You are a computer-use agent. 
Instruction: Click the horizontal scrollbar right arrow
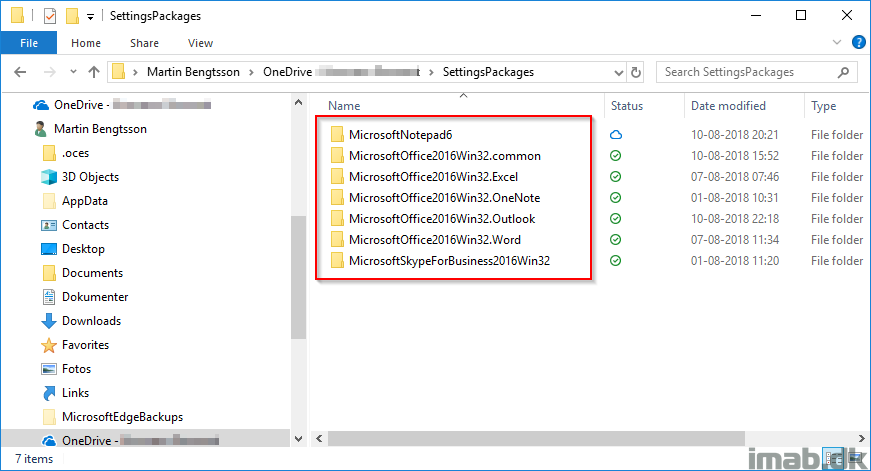tap(862, 438)
